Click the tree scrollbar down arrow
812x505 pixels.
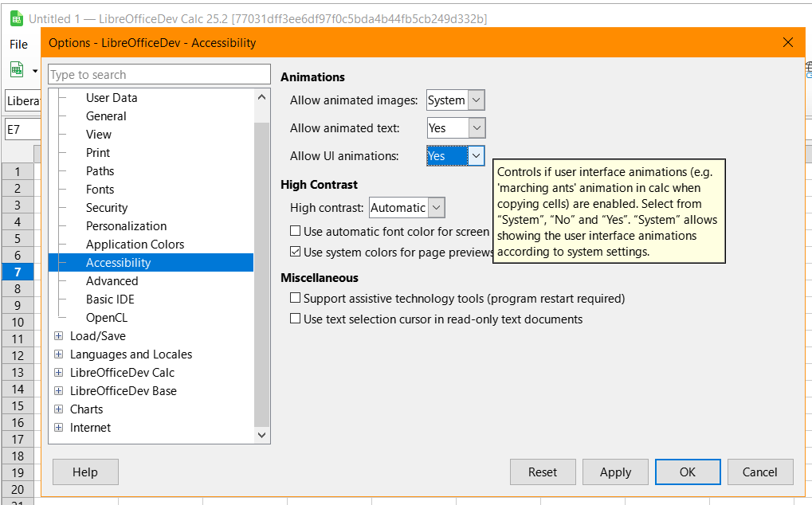click(x=261, y=435)
